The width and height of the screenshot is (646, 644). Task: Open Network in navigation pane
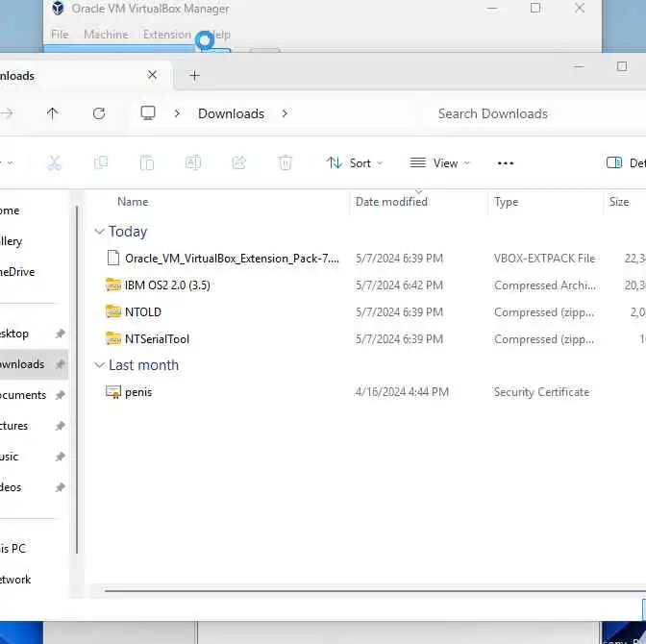pyautogui.click(x=15, y=580)
